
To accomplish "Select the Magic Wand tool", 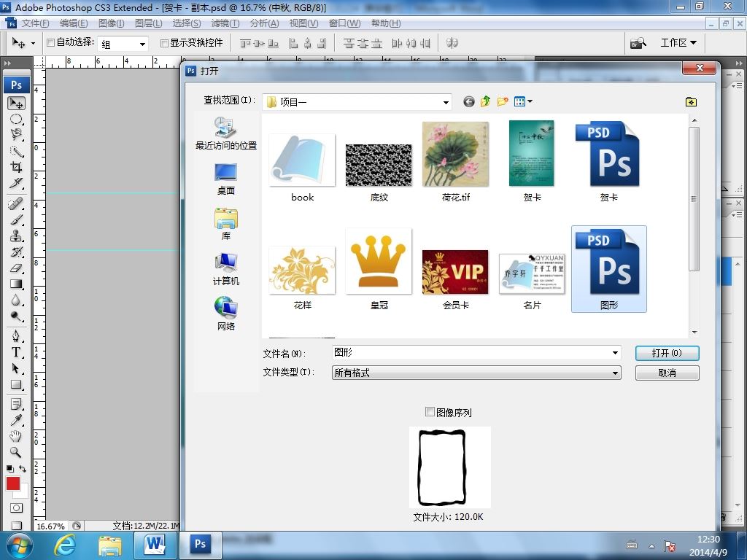I will click(16, 151).
